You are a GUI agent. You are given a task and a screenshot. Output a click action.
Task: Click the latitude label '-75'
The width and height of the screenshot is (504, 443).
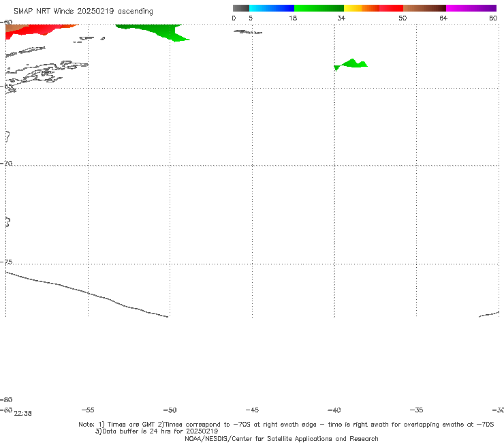click(6, 262)
